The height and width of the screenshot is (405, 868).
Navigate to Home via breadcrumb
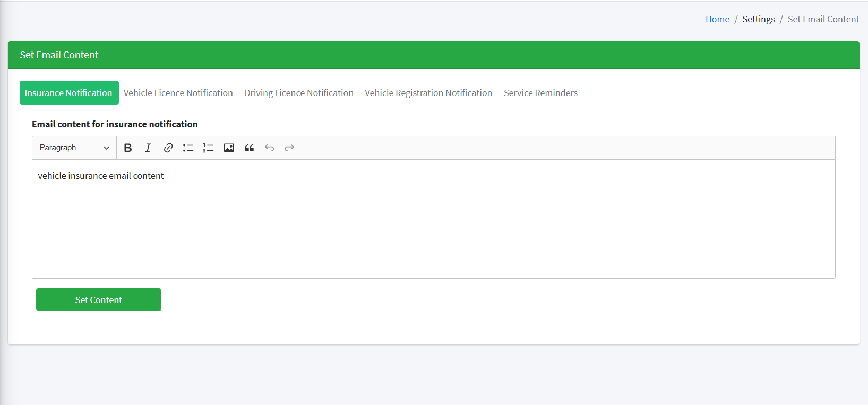717,19
